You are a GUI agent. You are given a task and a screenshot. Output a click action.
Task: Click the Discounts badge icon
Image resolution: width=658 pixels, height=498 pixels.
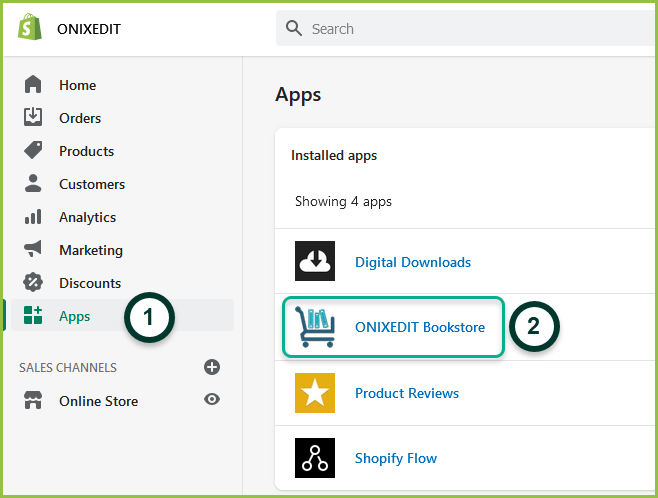click(x=33, y=282)
